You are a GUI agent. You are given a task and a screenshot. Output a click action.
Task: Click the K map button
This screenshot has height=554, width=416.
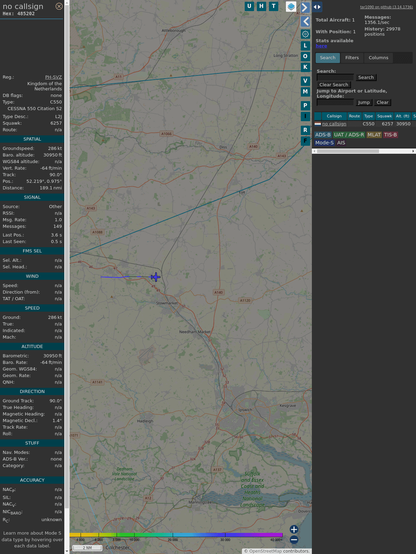(x=305, y=67)
